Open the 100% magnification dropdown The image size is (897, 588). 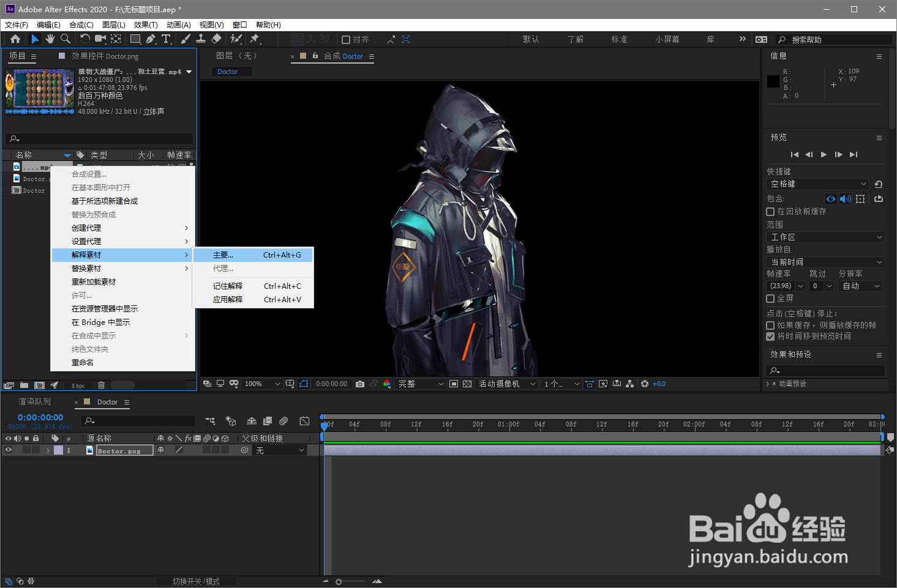(x=262, y=384)
